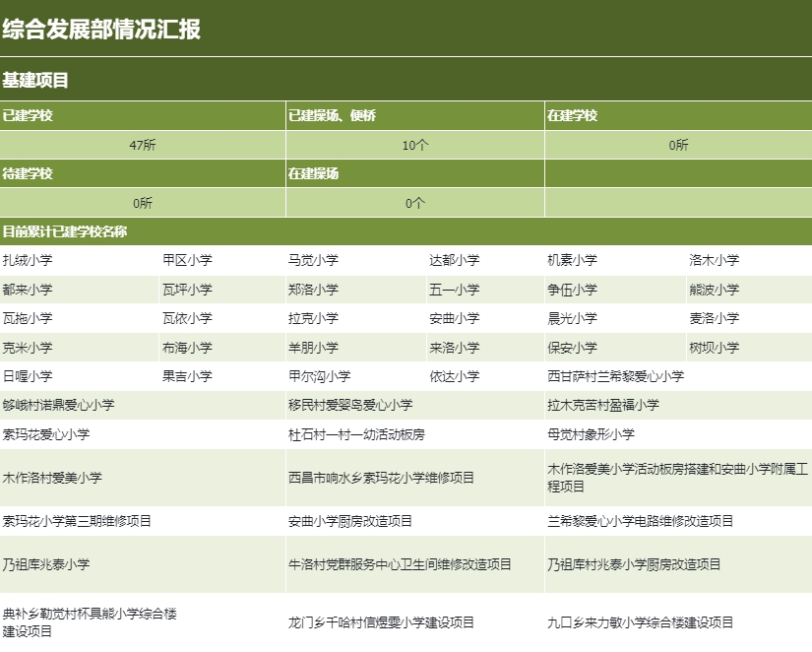Select the 木作洛村爱美小学 cell
The width and height of the screenshot is (812, 652).
[143, 478]
